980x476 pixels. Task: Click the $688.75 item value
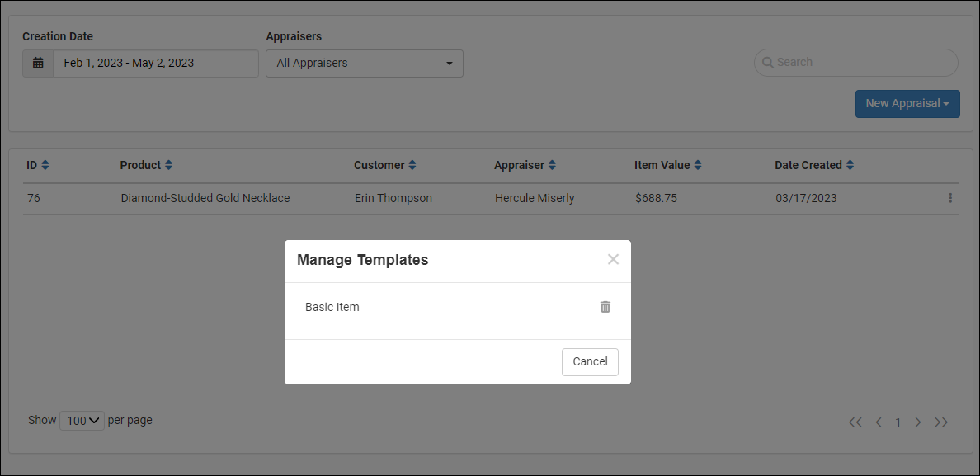pyautogui.click(x=657, y=198)
